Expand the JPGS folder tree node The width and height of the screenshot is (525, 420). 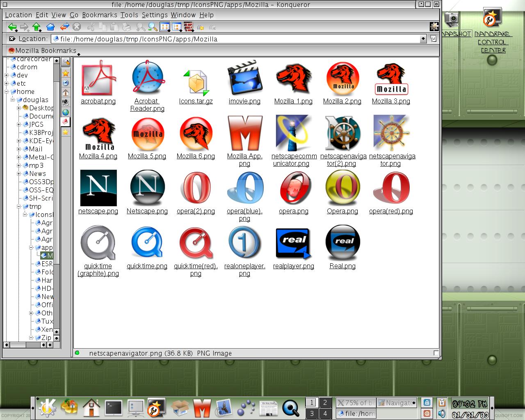click(x=19, y=124)
